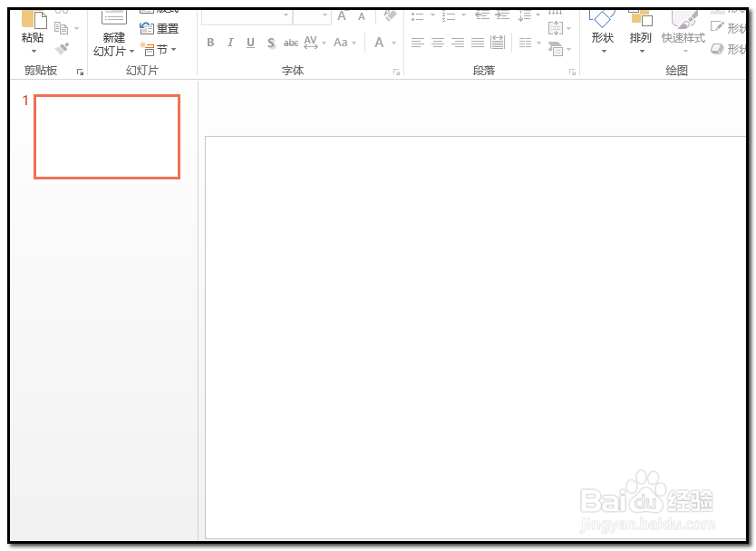Open Character Spacing (AV) menu

tap(315, 43)
